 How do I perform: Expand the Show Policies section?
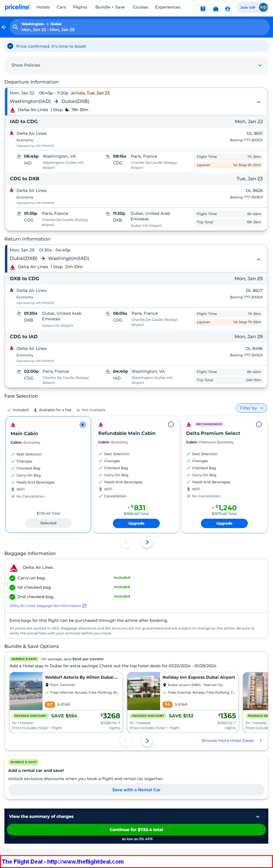(x=136, y=65)
